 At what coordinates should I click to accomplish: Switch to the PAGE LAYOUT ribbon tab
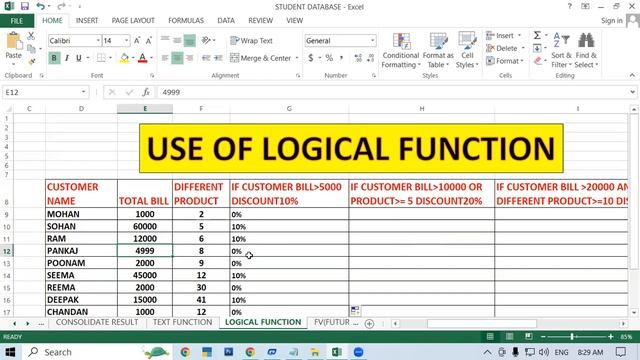133,20
